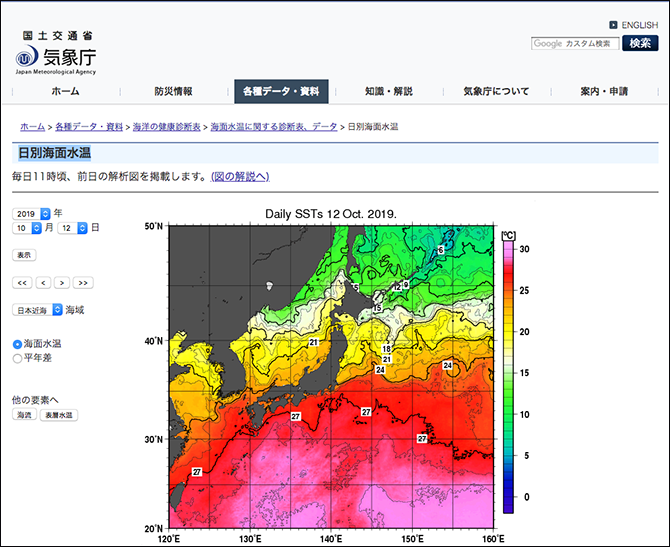Select the 各種データ・資料 navigation tab
The image size is (670, 547).
(281, 91)
